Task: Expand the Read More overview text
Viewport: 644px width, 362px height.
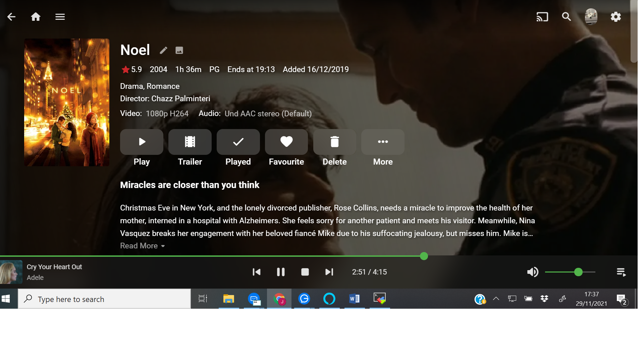Action: coord(143,246)
